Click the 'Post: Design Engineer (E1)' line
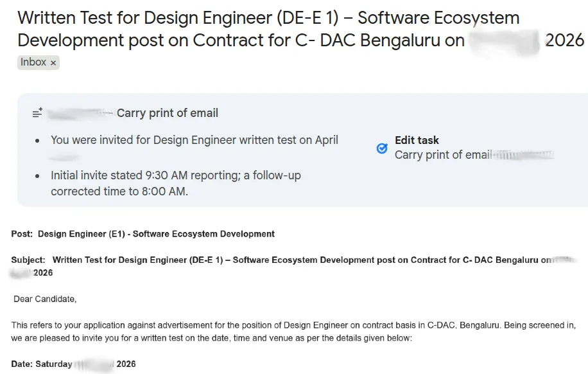The height and width of the screenshot is (374, 588). click(143, 234)
